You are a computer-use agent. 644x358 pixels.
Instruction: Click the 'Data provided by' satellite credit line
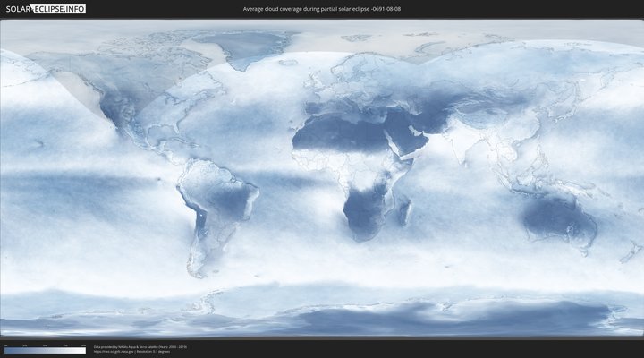tap(140, 347)
